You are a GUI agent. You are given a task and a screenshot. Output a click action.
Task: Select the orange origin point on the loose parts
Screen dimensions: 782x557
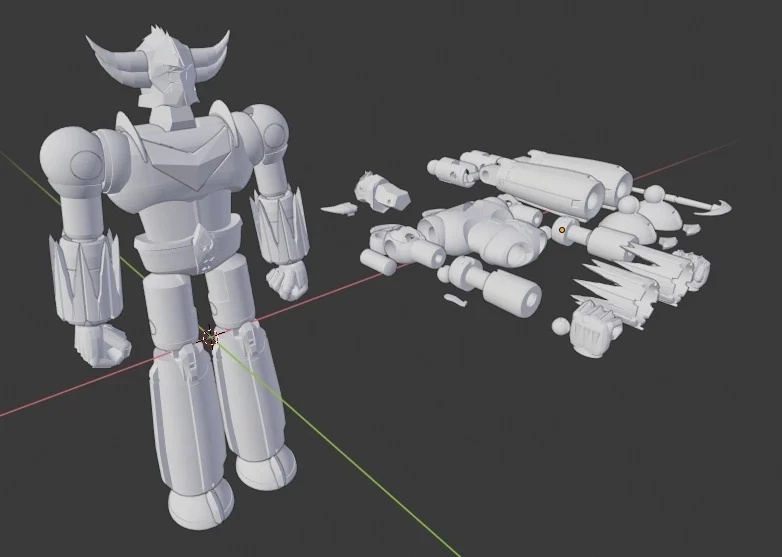(x=562, y=230)
